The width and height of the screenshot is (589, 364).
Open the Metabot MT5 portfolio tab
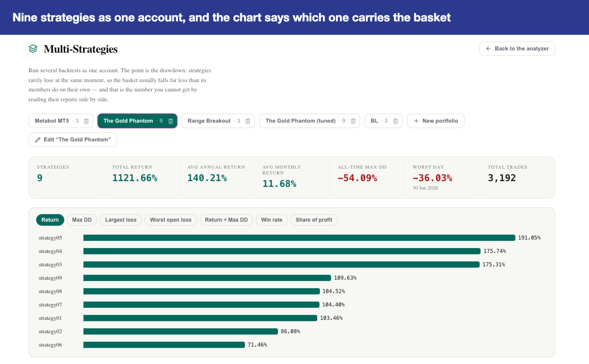point(52,121)
